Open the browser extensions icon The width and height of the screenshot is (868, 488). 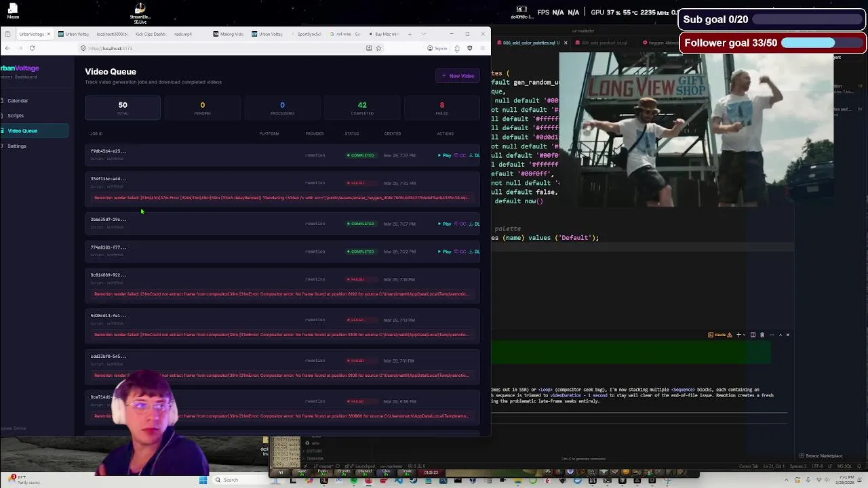point(457,48)
